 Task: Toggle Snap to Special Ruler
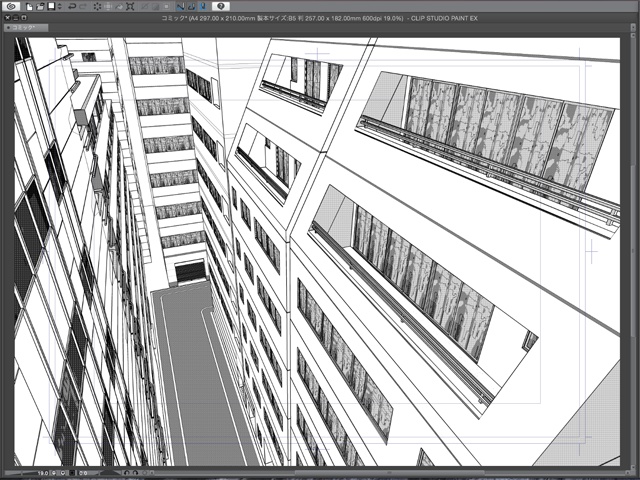(x=191, y=7)
